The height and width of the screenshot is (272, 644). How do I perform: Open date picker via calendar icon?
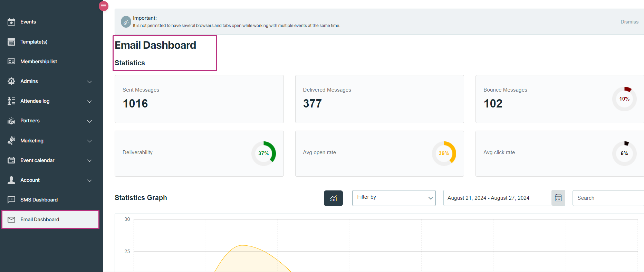point(558,198)
